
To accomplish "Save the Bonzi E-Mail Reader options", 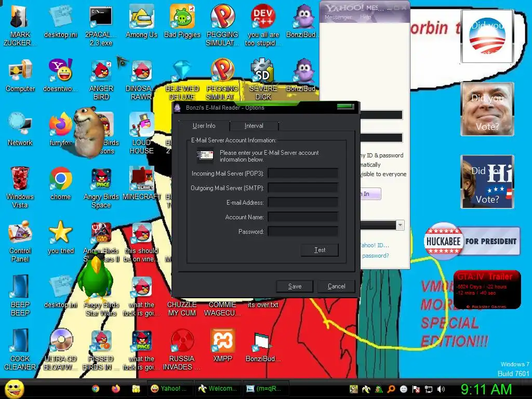I will click(295, 286).
